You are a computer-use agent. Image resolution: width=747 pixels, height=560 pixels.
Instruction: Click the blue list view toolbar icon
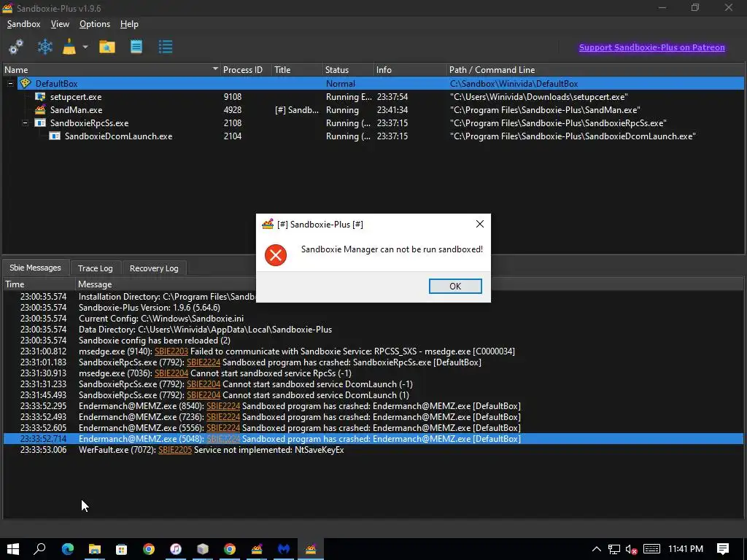[166, 47]
